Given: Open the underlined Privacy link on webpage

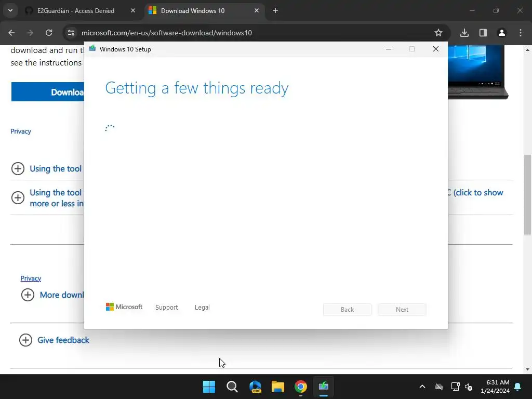Looking at the screenshot, I should (31, 278).
